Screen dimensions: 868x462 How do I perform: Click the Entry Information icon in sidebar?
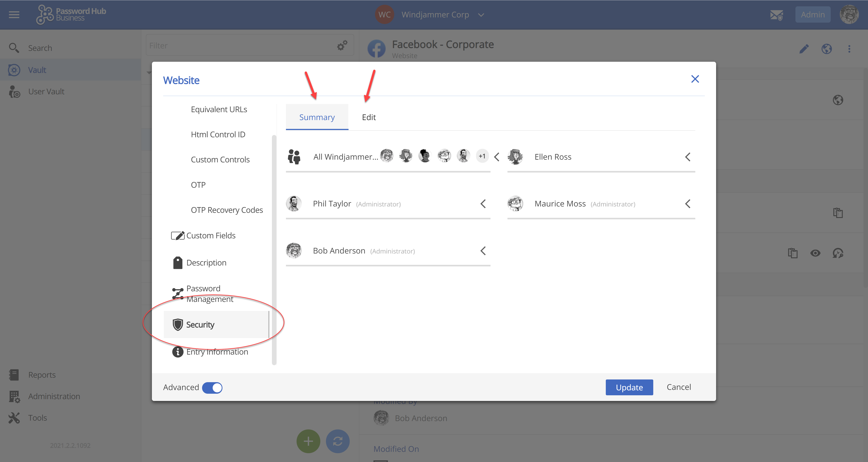[178, 352]
